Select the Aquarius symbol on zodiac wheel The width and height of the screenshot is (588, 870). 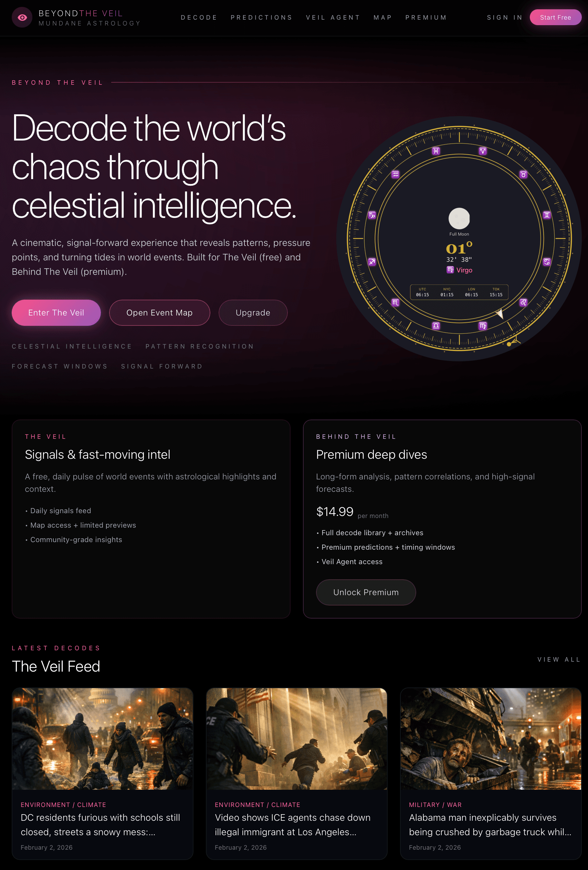tap(395, 175)
